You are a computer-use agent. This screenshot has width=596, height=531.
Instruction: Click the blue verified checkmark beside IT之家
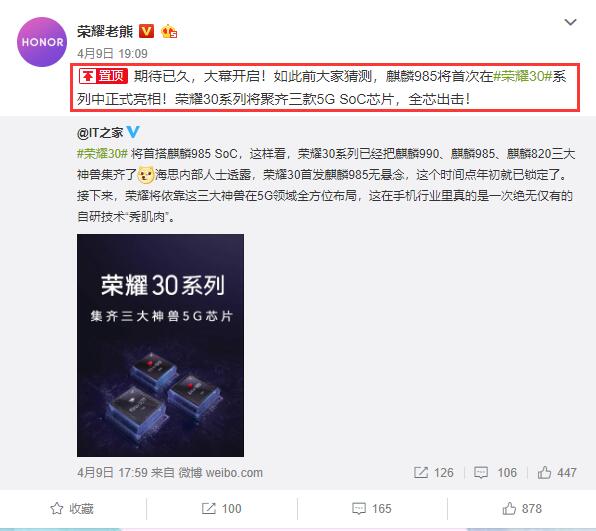[x=133, y=132]
